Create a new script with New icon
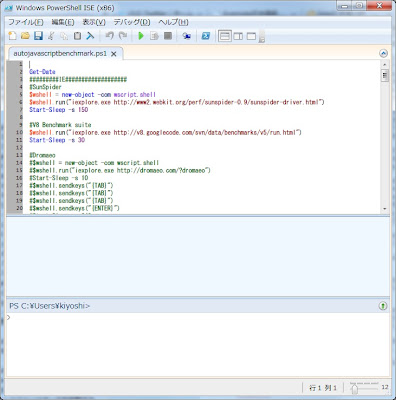396x400 pixels. tap(12, 36)
